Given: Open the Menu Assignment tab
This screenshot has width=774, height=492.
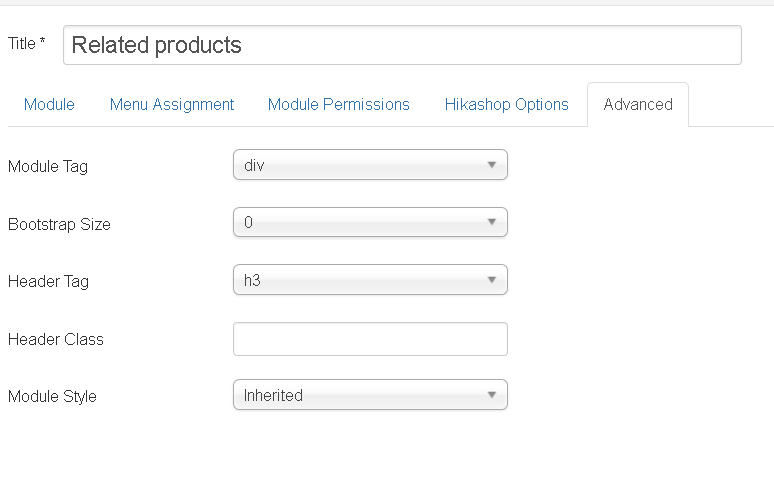Looking at the screenshot, I should [x=172, y=104].
